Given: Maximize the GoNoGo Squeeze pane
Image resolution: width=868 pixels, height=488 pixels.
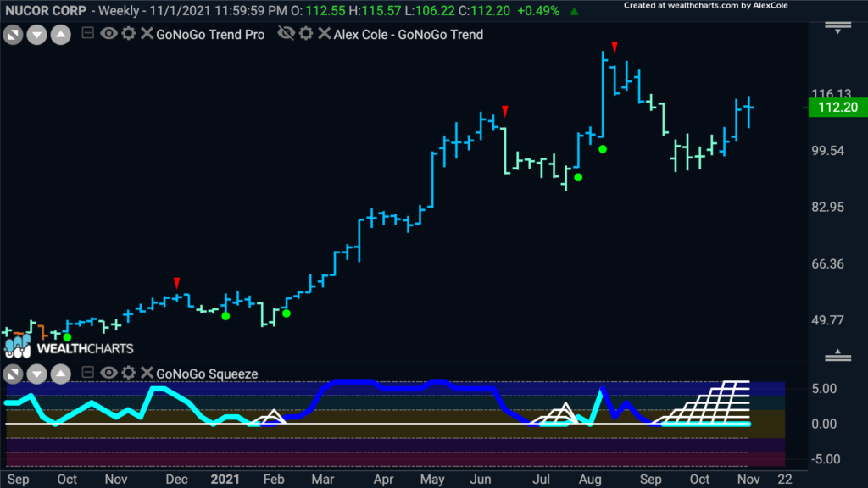Looking at the screenshot, I should pos(13,374).
